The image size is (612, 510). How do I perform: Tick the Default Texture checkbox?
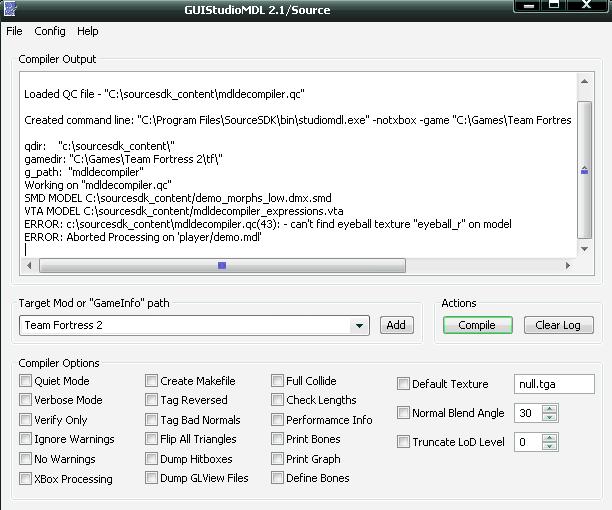coord(404,384)
